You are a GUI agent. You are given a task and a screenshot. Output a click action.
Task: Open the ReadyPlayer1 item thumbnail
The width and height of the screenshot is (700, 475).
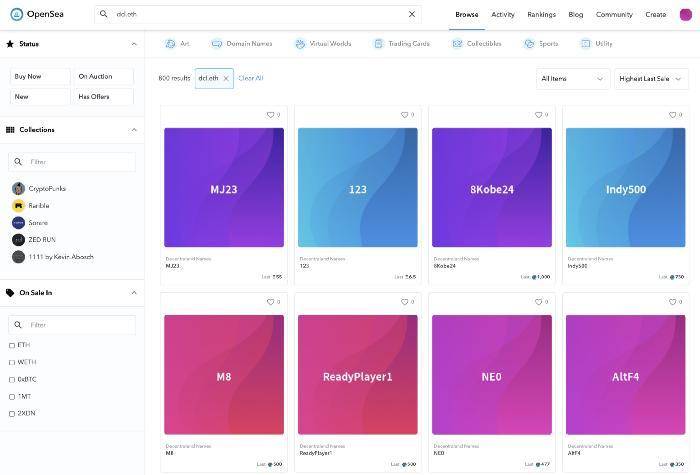click(358, 375)
